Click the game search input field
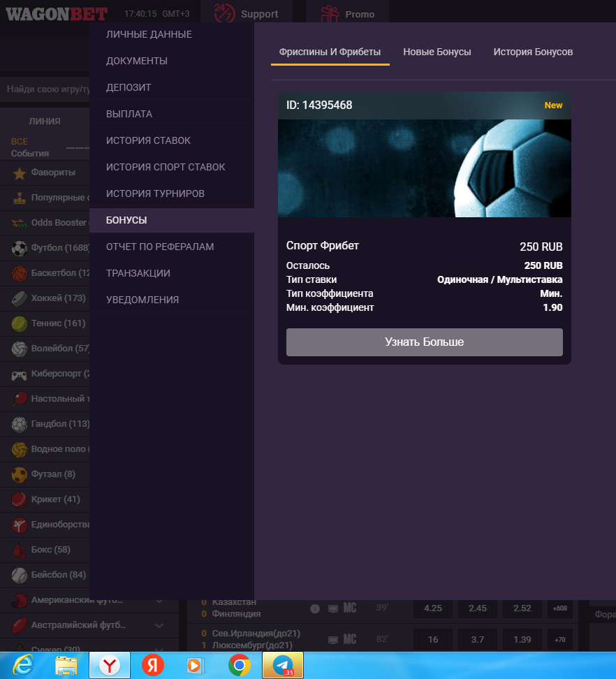 (45, 89)
